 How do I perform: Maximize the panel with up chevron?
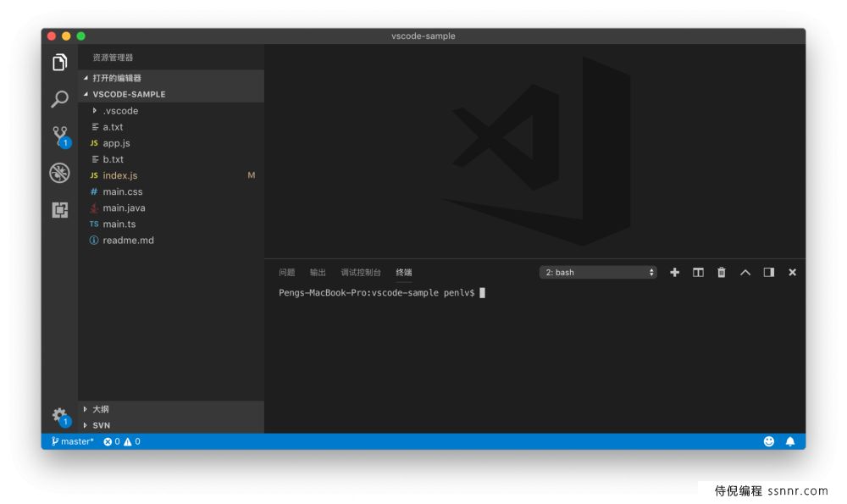745,272
